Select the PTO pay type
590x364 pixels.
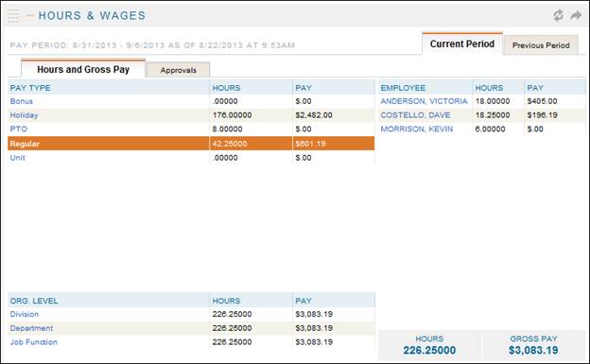19,130
